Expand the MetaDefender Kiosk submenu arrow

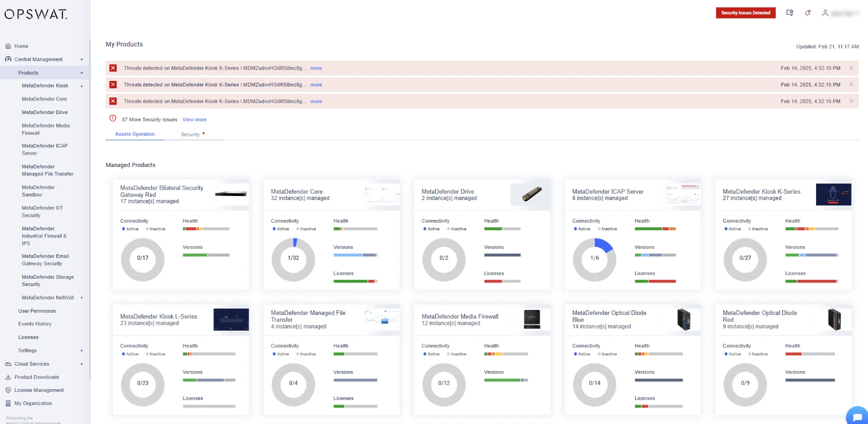82,86
